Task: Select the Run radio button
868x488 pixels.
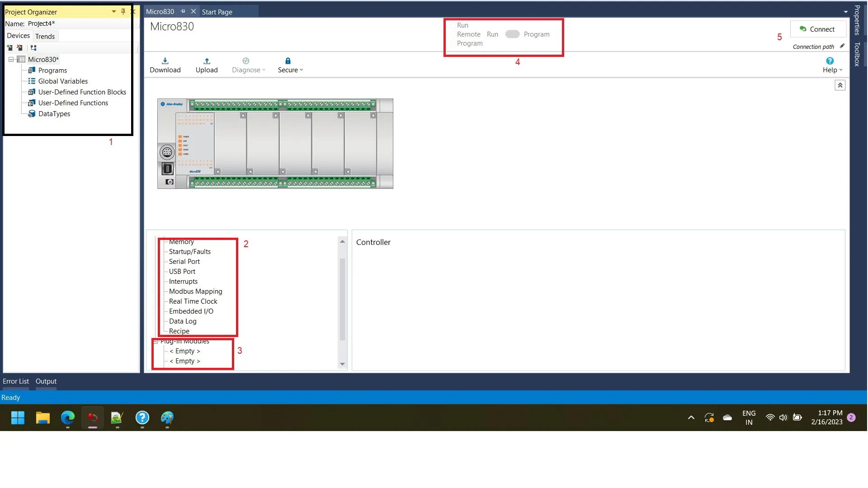Action: tap(454, 25)
